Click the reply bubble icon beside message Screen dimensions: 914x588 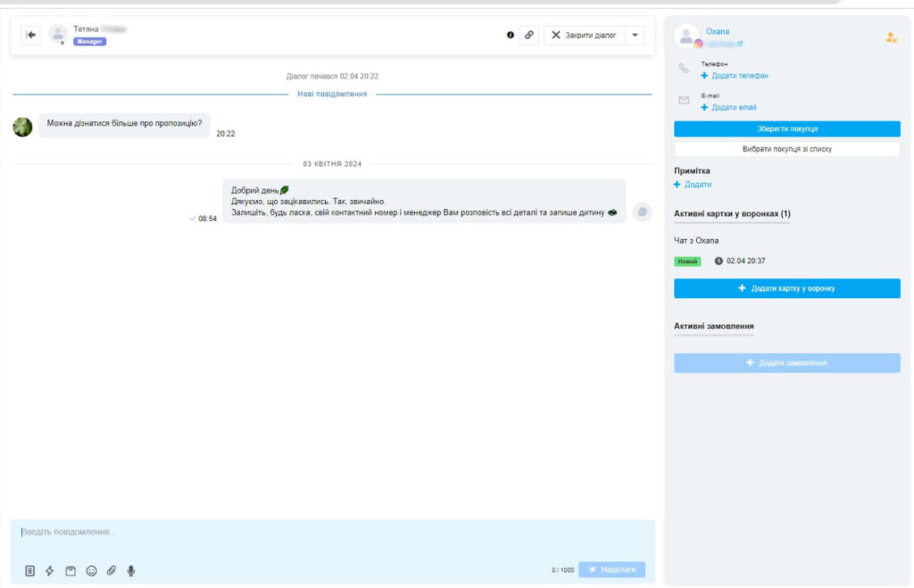coord(642,211)
